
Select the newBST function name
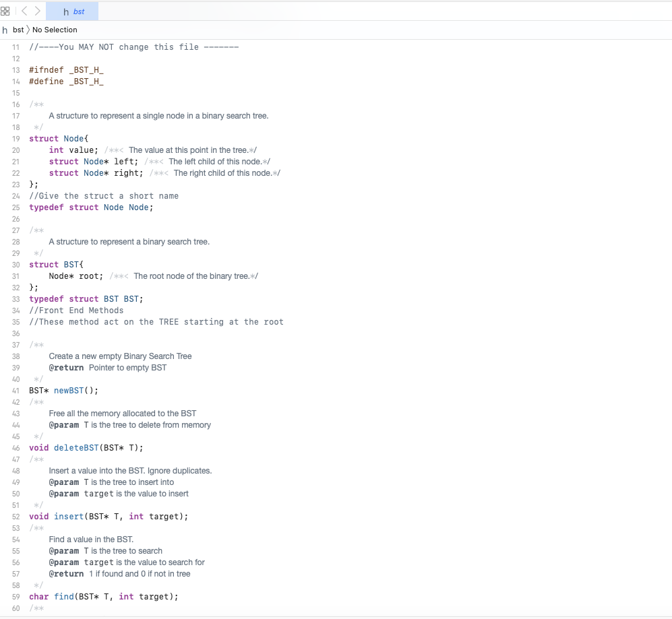pos(68,390)
